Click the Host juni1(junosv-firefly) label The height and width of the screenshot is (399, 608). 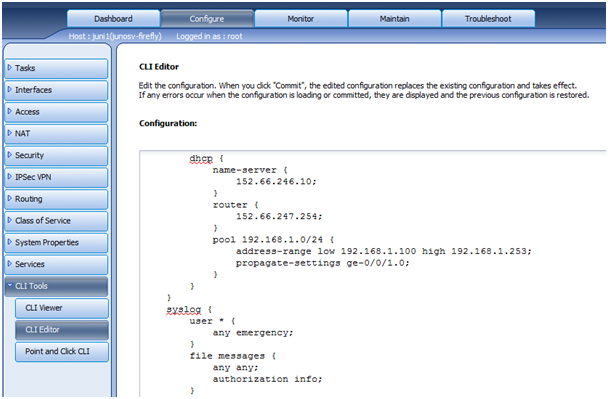point(115,36)
